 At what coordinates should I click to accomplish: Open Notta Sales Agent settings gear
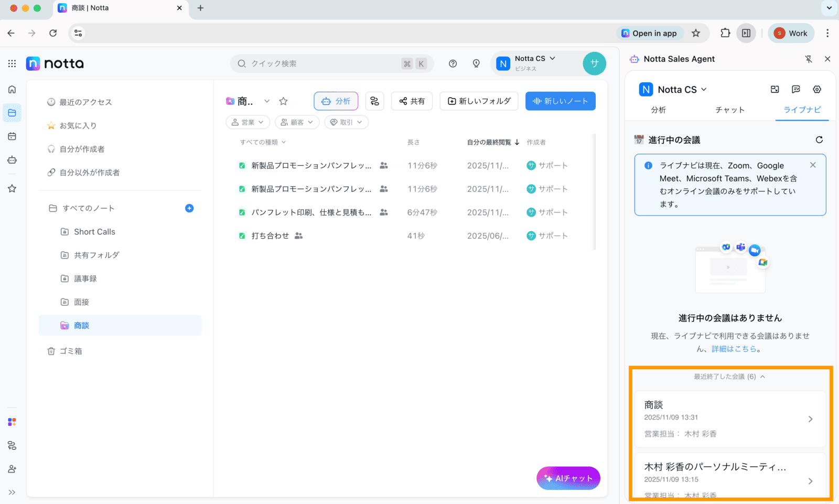tap(817, 89)
